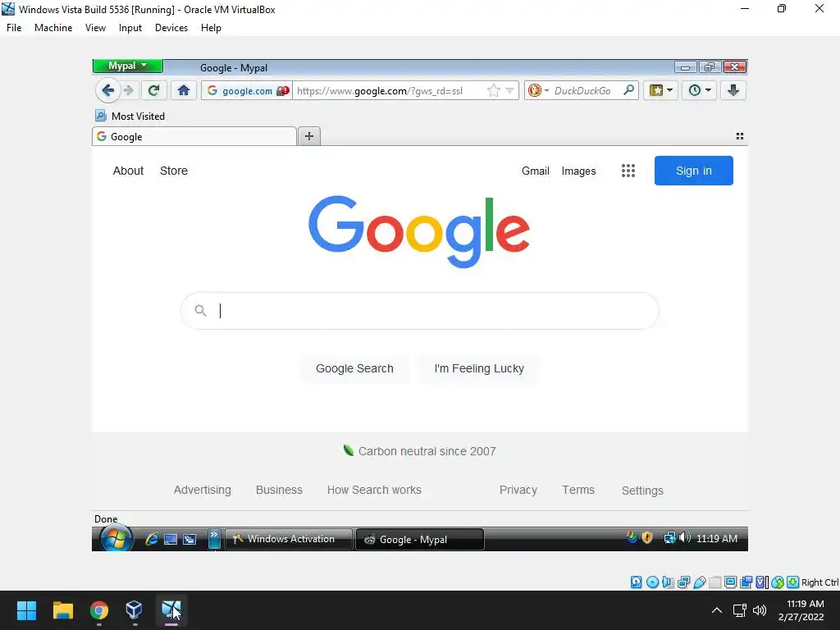
Task: Open the Google apps grid icon
Action: click(x=628, y=171)
